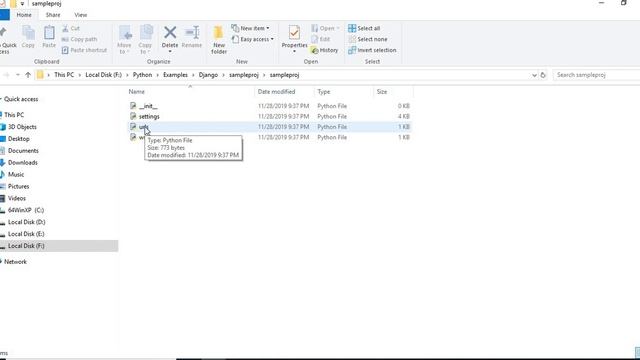Sort by the Name column header

pyautogui.click(x=137, y=92)
